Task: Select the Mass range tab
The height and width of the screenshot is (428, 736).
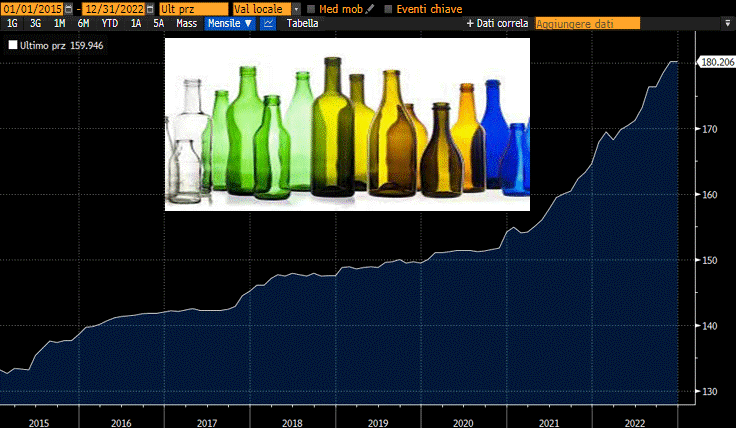Action: click(186, 23)
